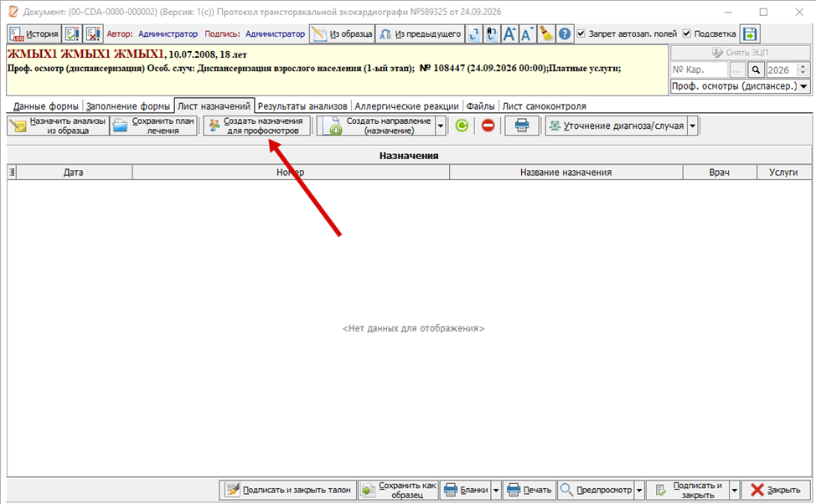Click Создать назначения для профосмотров
Image resolution: width=816 pixels, height=504 pixels.
click(256, 126)
